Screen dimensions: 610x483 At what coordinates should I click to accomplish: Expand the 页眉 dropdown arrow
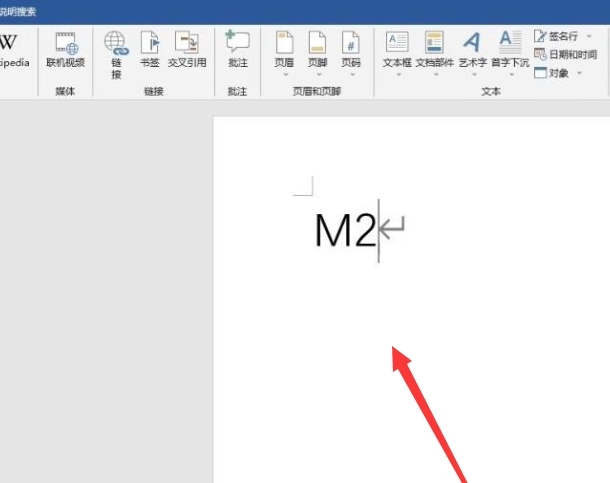[x=286, y=74]
